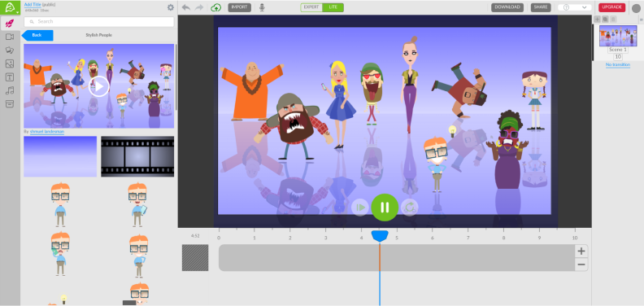Add the red-haired boy holding a tablet
Image resolution: width=644 pixels, height=306 pixels.
click(x=137, y=204)
